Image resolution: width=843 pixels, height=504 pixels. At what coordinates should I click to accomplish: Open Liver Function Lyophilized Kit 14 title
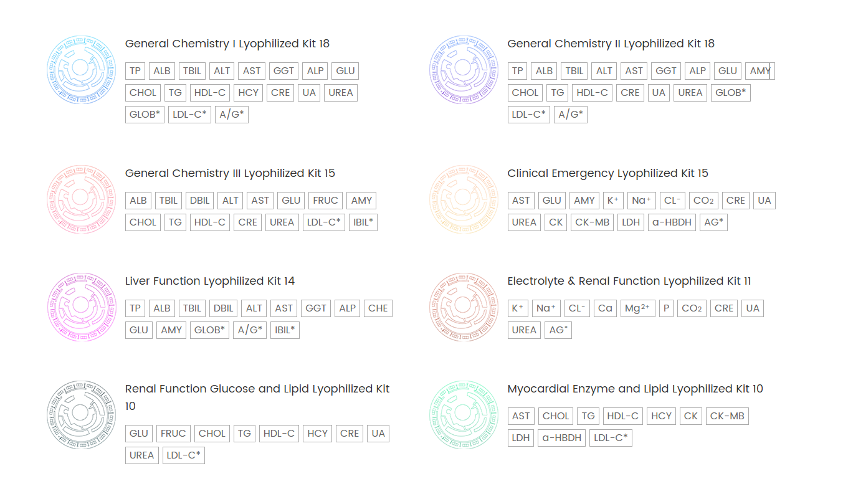tap(210, 281)
